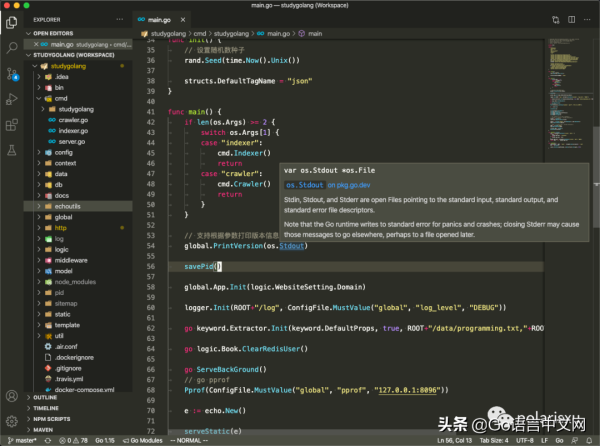Expand the NPM SCRIPTS section
This screenshot has height=446, width=600.
click(52, 420)
